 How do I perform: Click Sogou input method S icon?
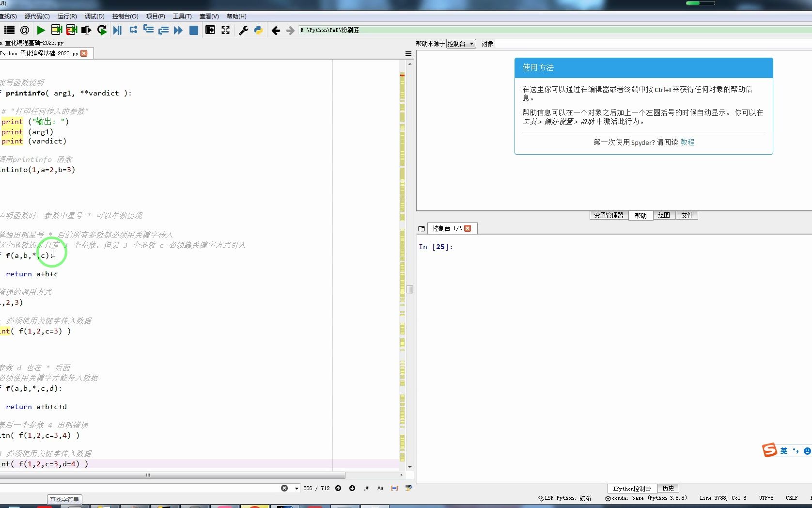769,450
